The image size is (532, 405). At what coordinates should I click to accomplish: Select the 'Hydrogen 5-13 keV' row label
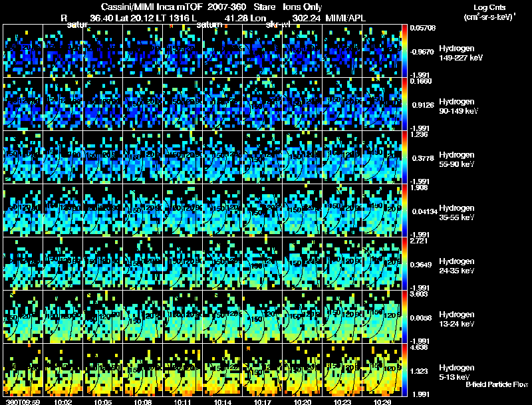(x=457, y=372)
